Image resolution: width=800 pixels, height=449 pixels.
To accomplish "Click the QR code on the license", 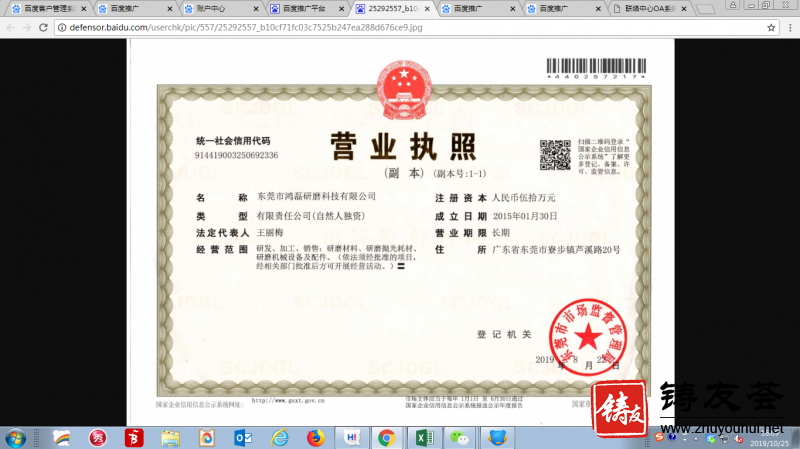I will point(555,155).
